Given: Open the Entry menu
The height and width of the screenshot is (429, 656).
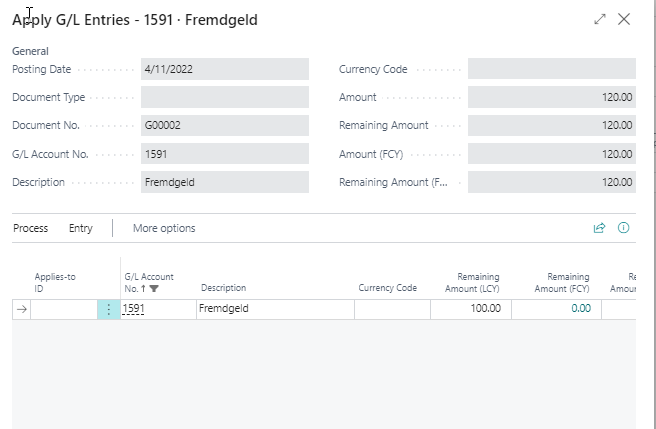Looking at the screenshot, I should point(80,228).
